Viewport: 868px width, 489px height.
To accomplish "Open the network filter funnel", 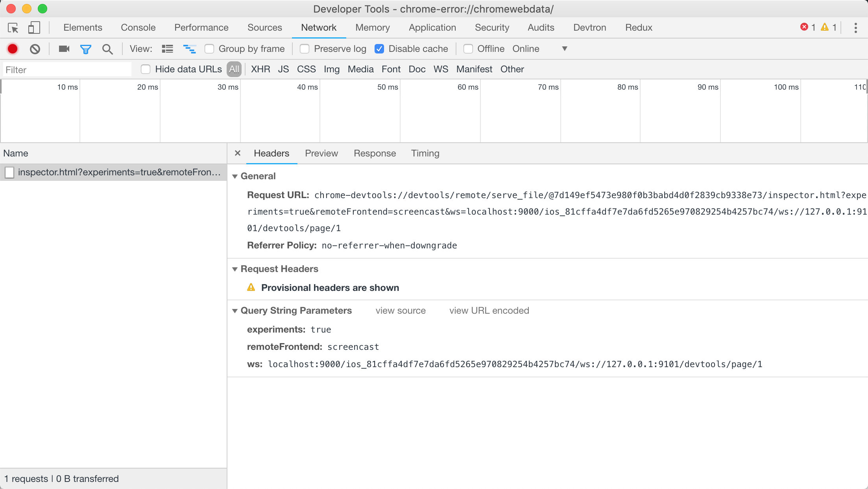I will [86, 49].
